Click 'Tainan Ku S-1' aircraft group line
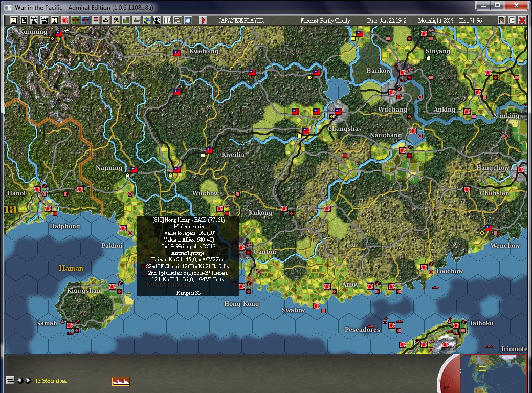 click(x=188, y=259)
